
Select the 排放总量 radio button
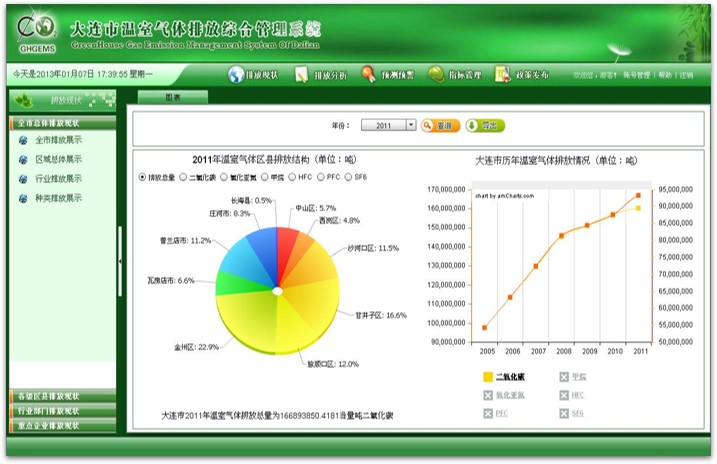click(x=143, y=177)
